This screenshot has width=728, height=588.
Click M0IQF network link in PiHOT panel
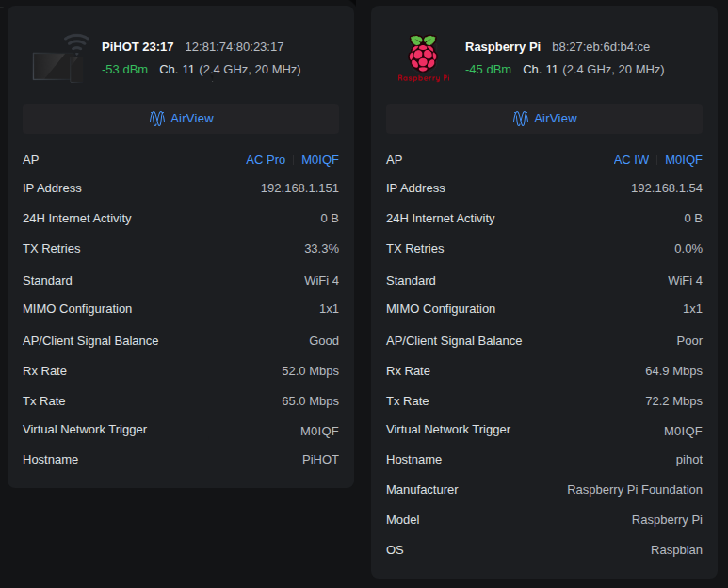(319, 160)
